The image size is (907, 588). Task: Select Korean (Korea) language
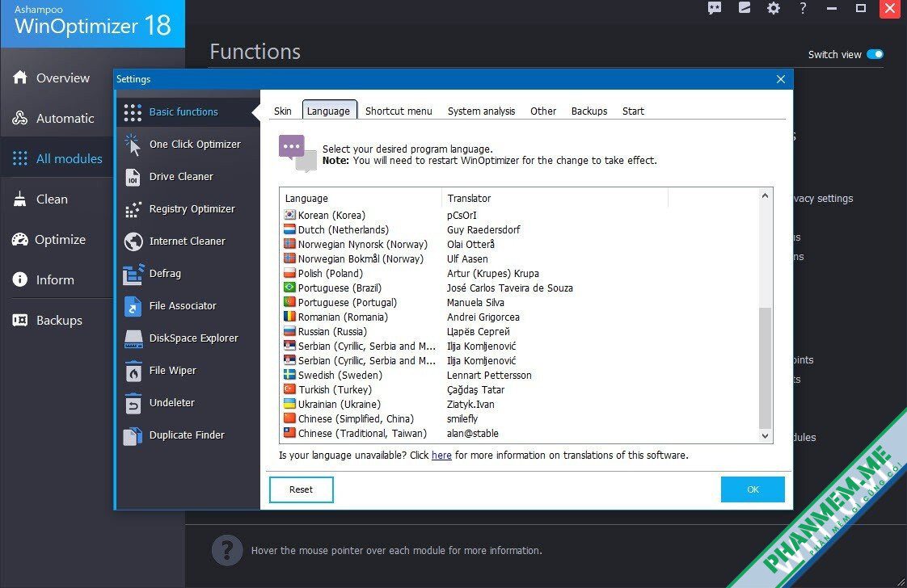tap(519, 215)
